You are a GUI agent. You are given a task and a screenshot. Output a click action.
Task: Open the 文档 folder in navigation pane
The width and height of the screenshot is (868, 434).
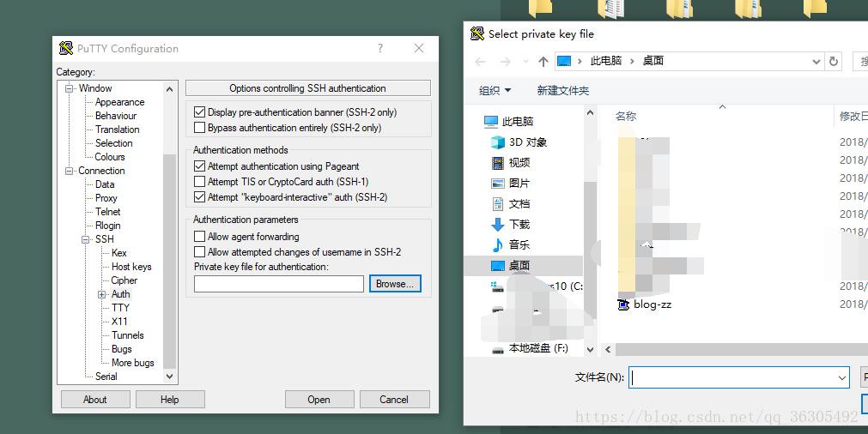(511, 203)
